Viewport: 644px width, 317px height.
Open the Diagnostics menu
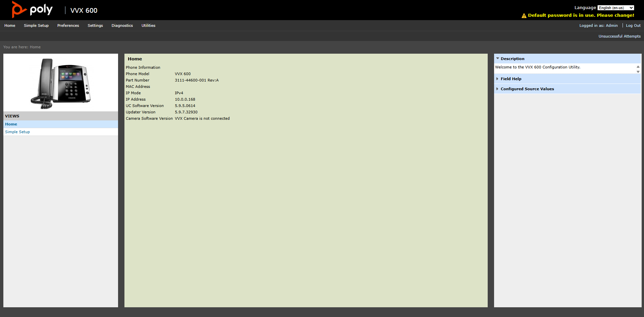pyautogui.click(x=122, y=25)
